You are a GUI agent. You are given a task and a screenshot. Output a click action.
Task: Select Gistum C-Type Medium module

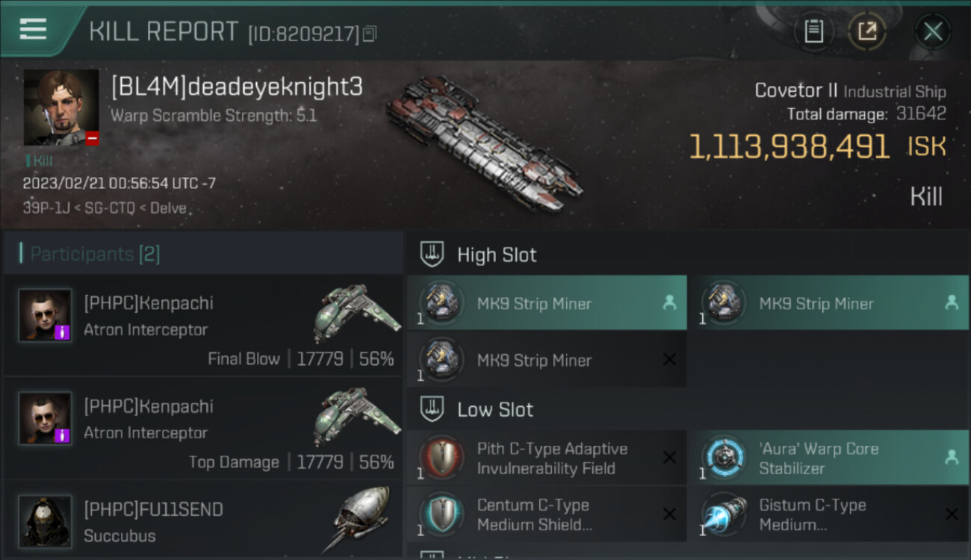click(828, 514)
